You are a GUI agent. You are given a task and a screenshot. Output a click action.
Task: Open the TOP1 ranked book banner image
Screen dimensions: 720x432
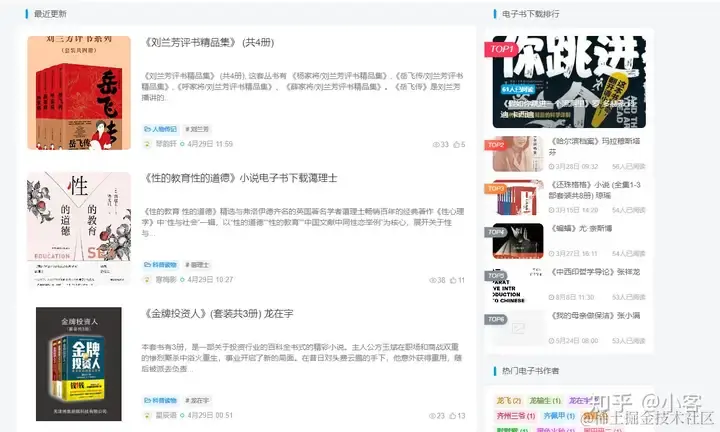tap(569, 82)
